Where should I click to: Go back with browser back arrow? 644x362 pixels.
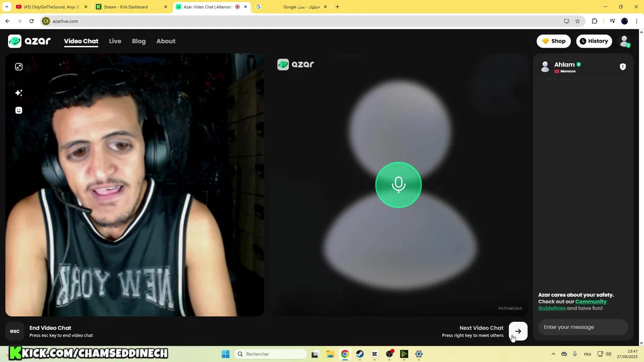pyautogui.click(x=7, y=21)
